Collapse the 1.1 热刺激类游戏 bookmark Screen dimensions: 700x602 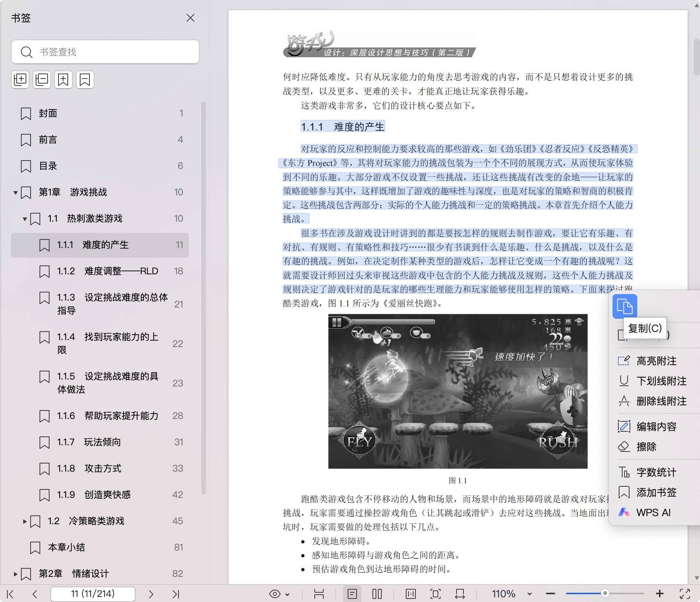click(25, 219)
